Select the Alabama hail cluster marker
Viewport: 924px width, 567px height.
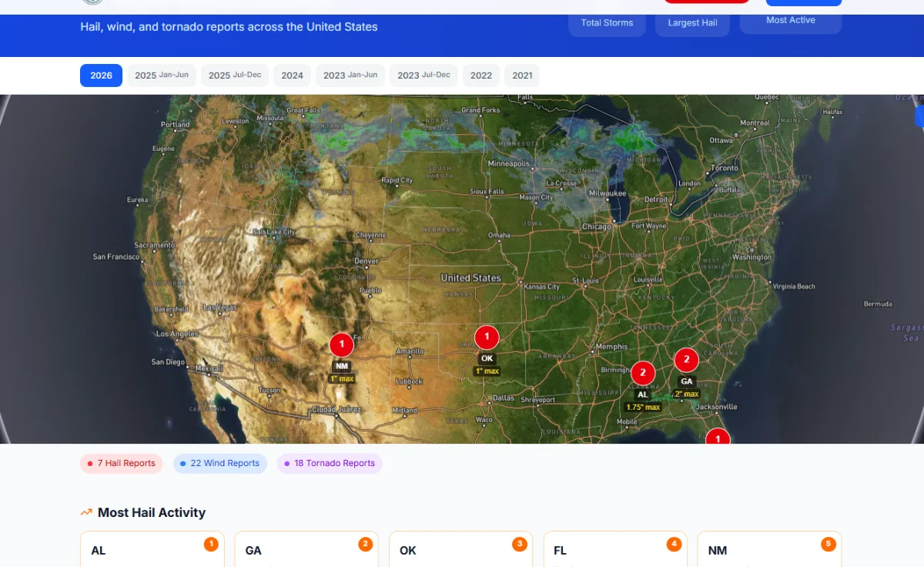click(642, 373)
